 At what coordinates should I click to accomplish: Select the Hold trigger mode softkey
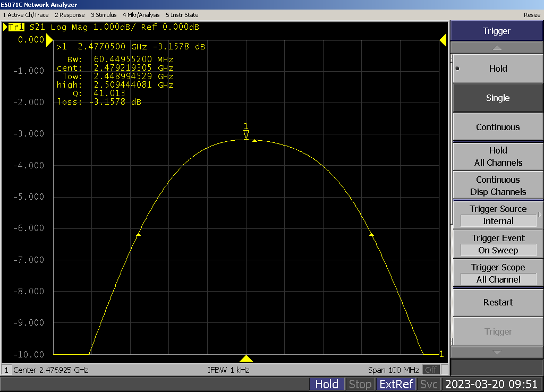(x=497, y=69)
